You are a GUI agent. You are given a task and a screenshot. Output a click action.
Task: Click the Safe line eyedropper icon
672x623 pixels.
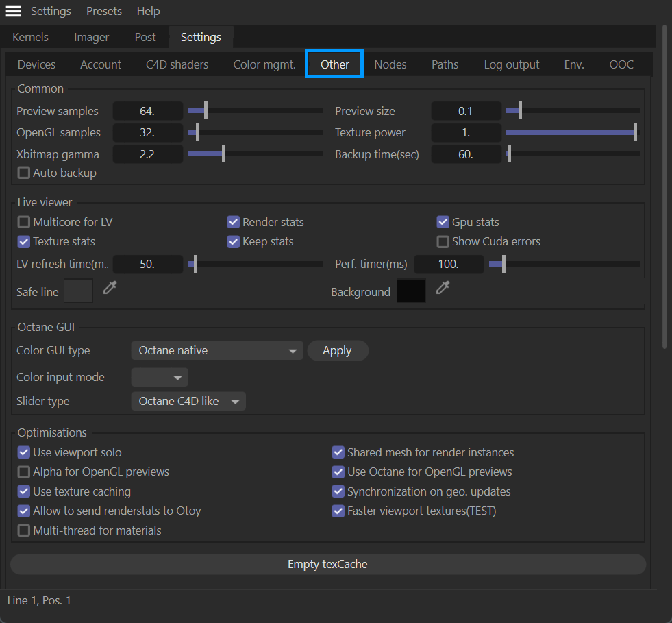tap(110, 289)
